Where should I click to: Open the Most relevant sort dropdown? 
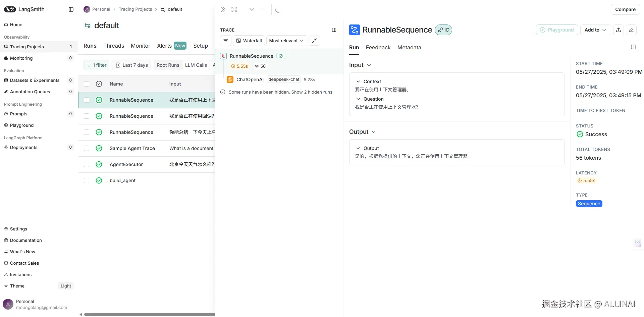tap(286, 41)
